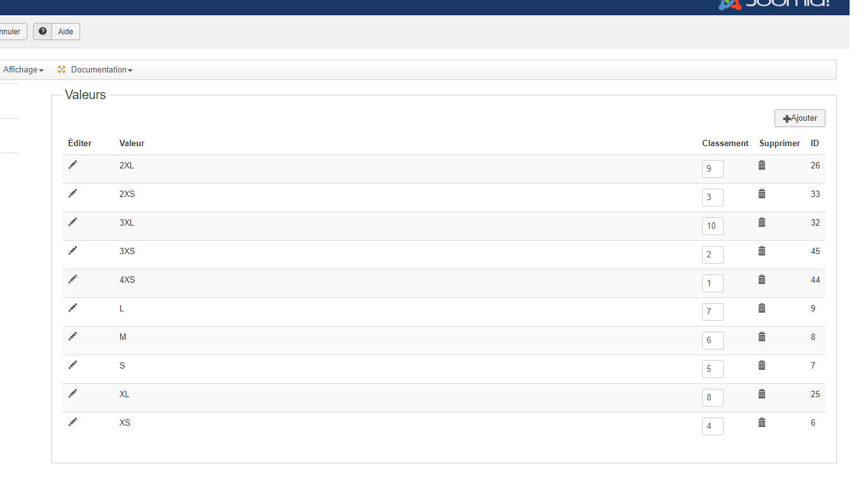Click the question mark help icon

pyautogui.click(x=43, y=31)
